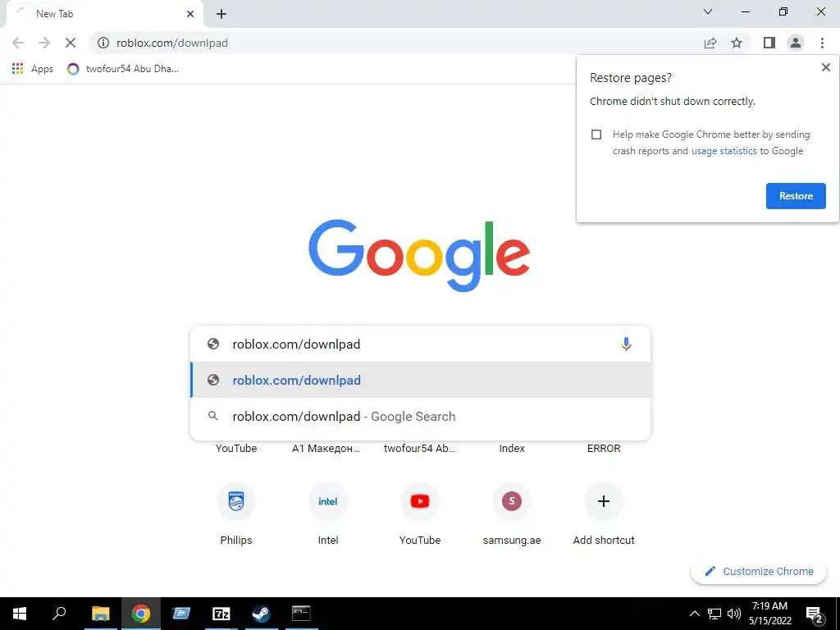Click Add shortcut plus icon
Viewport: 840px width, 630px height.
[603, 501]
